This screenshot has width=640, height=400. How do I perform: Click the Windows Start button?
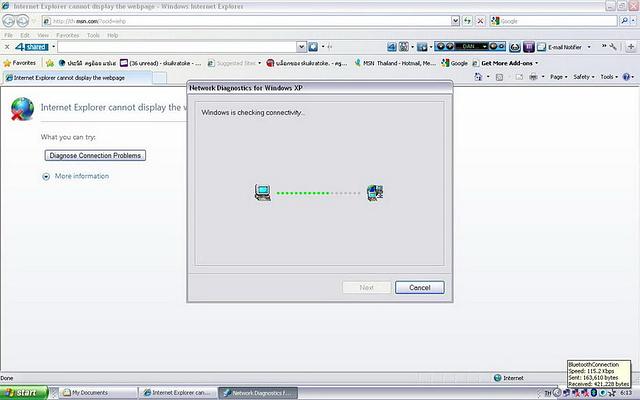point(24,393)
